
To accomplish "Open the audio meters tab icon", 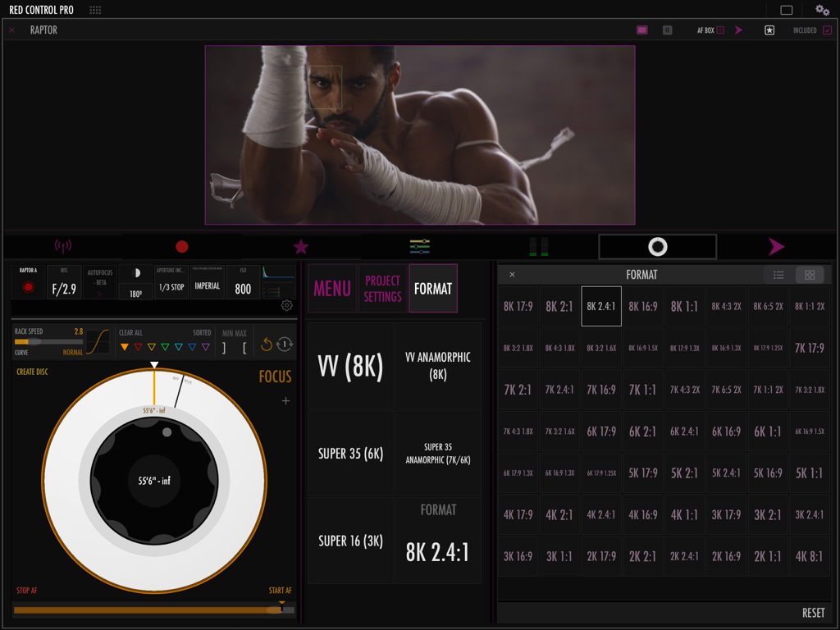I will (x=538, y=246).
